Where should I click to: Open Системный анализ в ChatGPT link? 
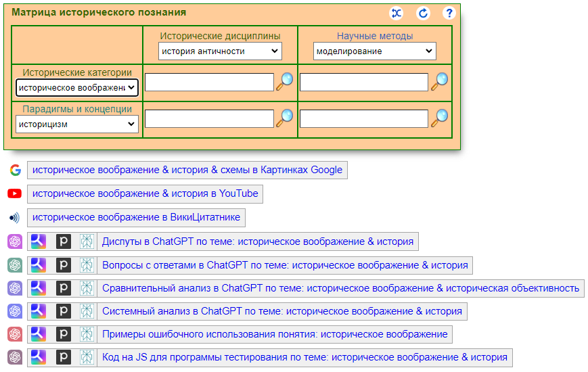282,311
